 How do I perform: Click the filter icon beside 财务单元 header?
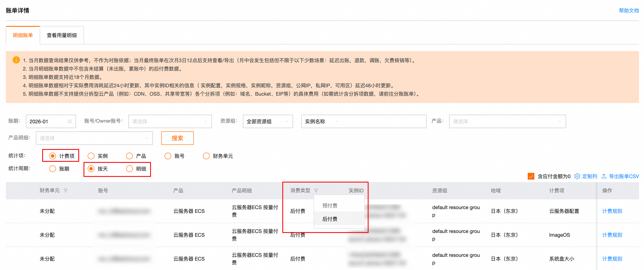point(66,191)
